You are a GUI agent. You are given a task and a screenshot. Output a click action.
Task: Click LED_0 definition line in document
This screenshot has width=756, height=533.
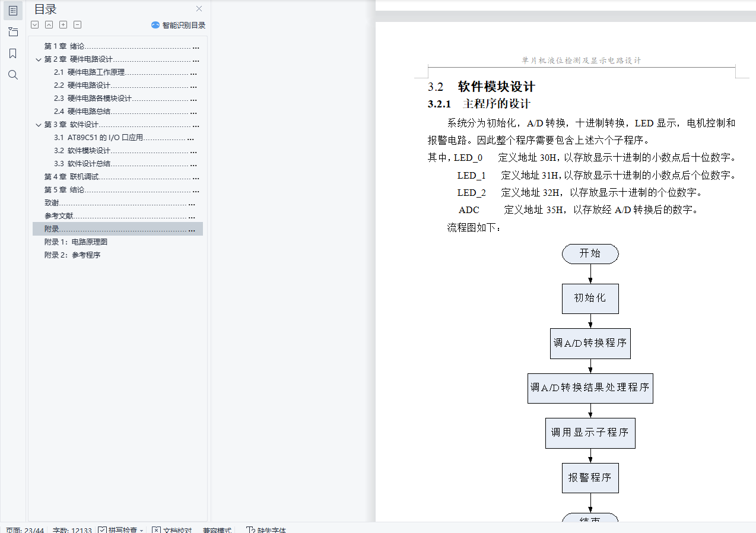582,158
